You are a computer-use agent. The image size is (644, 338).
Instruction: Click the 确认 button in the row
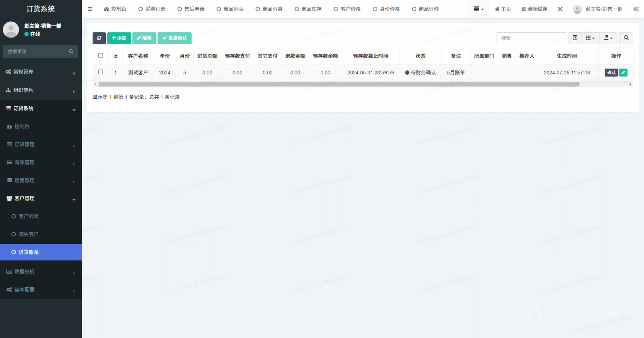tap(611, 72)
